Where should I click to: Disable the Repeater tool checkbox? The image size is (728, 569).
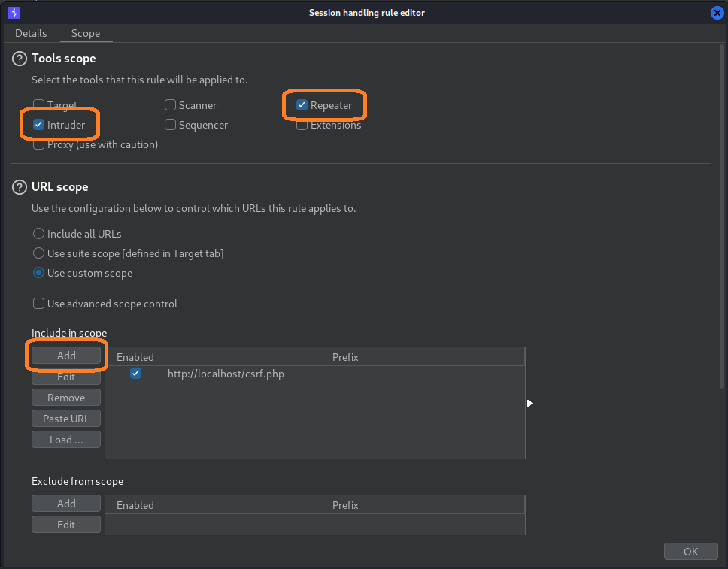[x=302, y=105]
